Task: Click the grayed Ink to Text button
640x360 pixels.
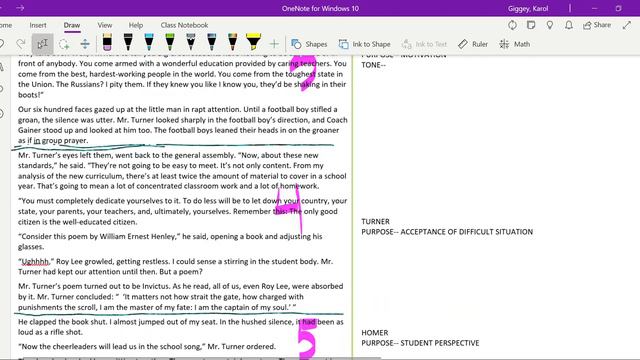Action: [424, 44]
